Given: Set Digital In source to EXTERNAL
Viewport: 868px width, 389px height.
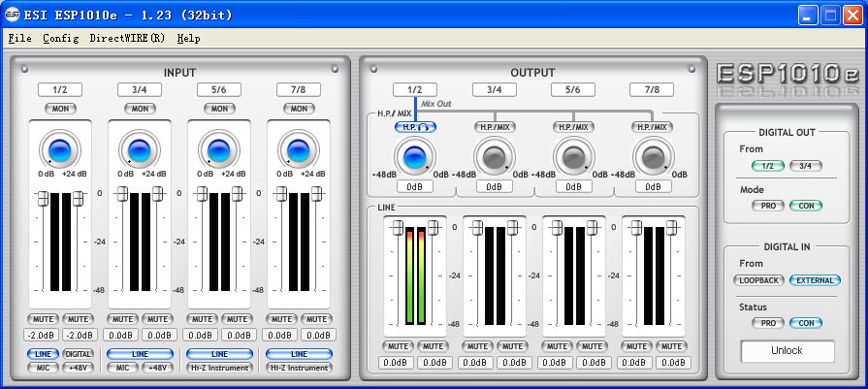Looking at the screenshot, I should (815, 280).
